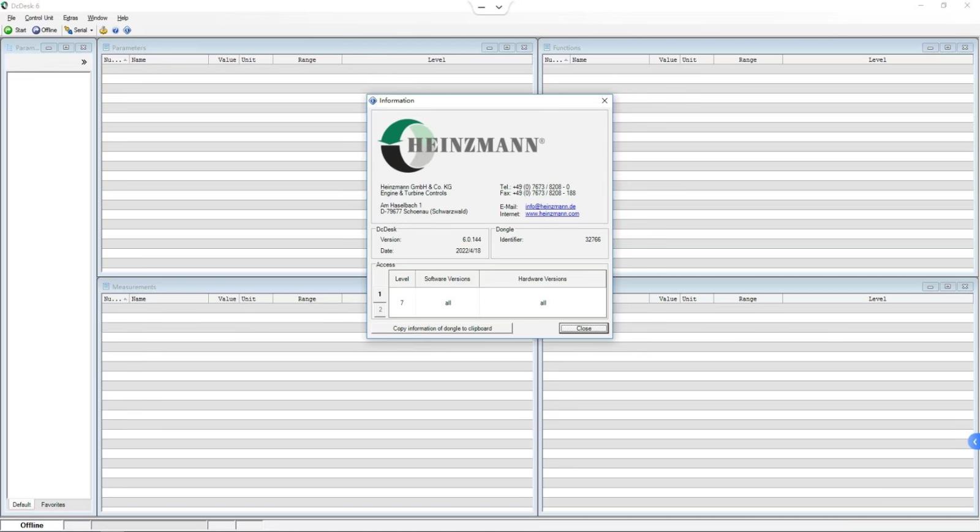Viewport: 980px width, 532px height.
Task: Switch to the Default tab
Action: click(21, 504)
